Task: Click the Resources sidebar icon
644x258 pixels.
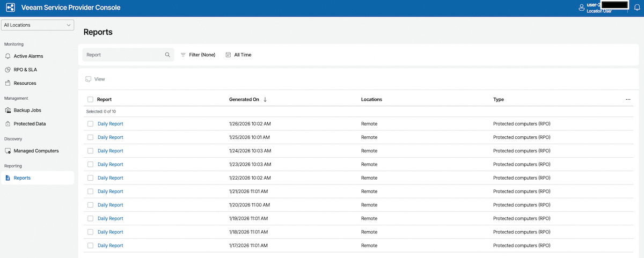Action: pos(8,83)
